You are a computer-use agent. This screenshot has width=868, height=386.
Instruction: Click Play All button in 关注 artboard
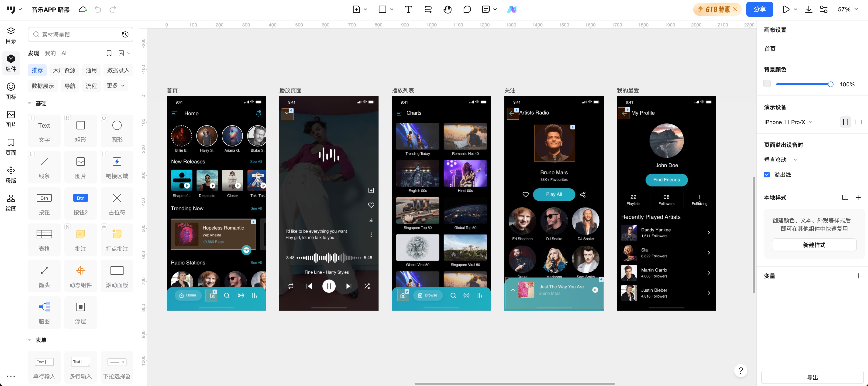(554, 194)
